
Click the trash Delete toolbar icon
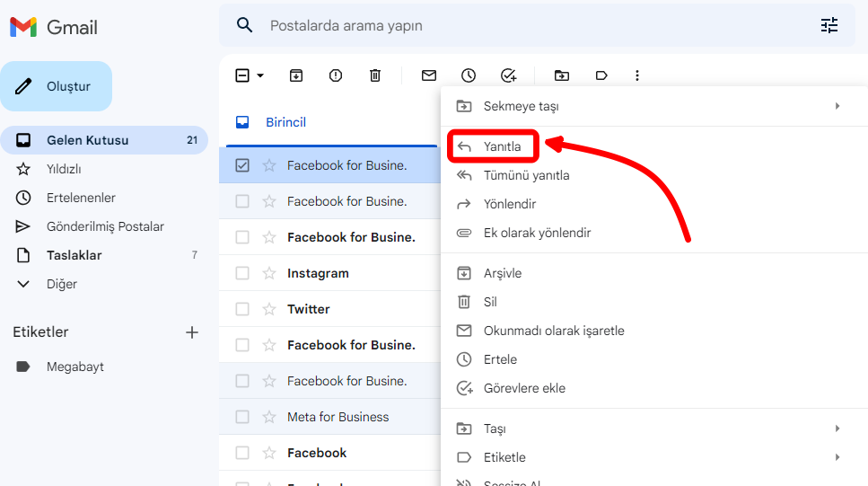375,75
